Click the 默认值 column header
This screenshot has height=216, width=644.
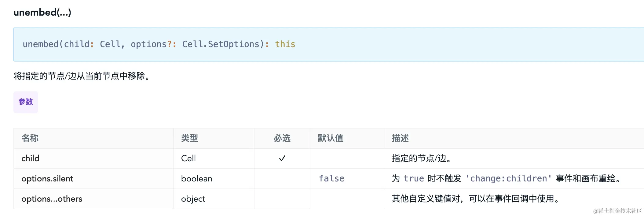(x=331, y=138)
